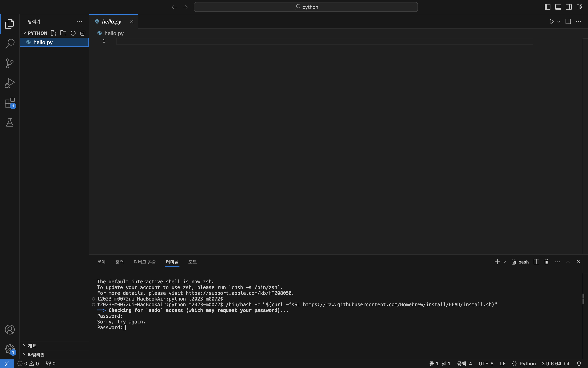The height and width of the screenshot is (368, 588).
Task: Click into editor line 1
Action: coord(325,41)
